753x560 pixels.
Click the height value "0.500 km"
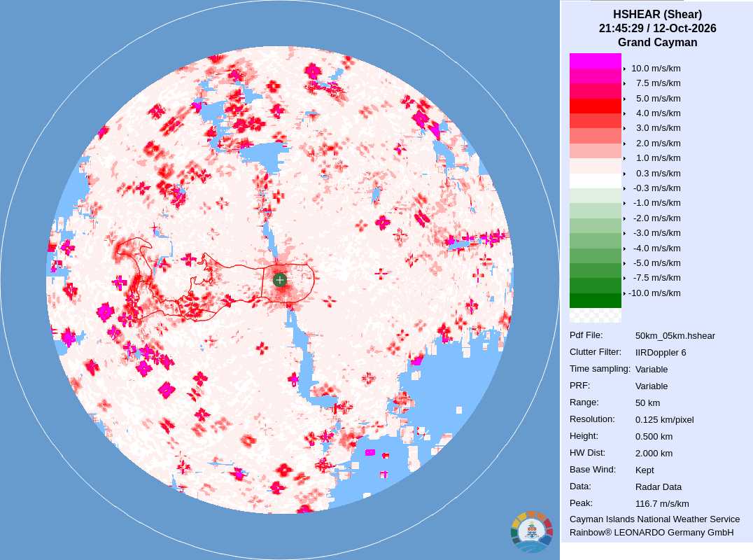[654, 437]
